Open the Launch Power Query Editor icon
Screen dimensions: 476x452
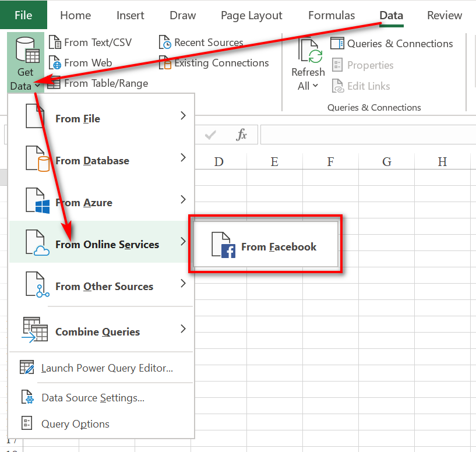[x=26, y=368]
